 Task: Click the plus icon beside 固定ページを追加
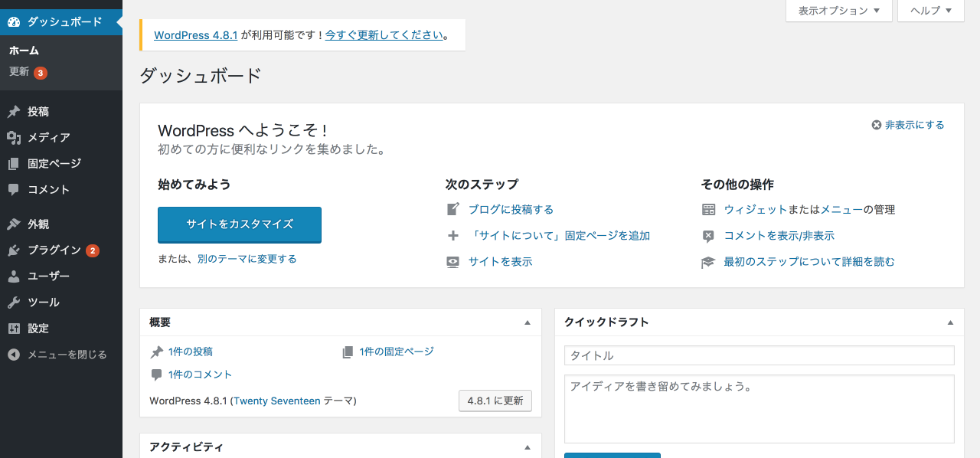453,236
